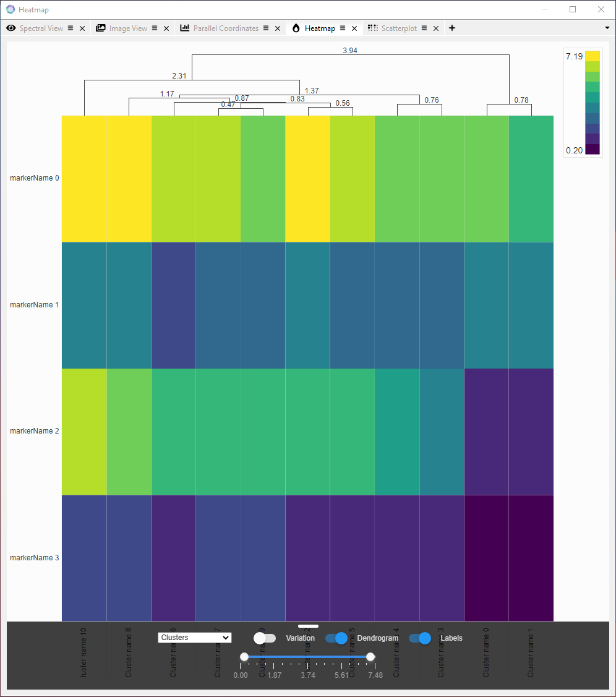Viewport: 616px width, 697px height.
Task: Open the Scatterplot tab menu icon
Action: click(x=424, y=28)
